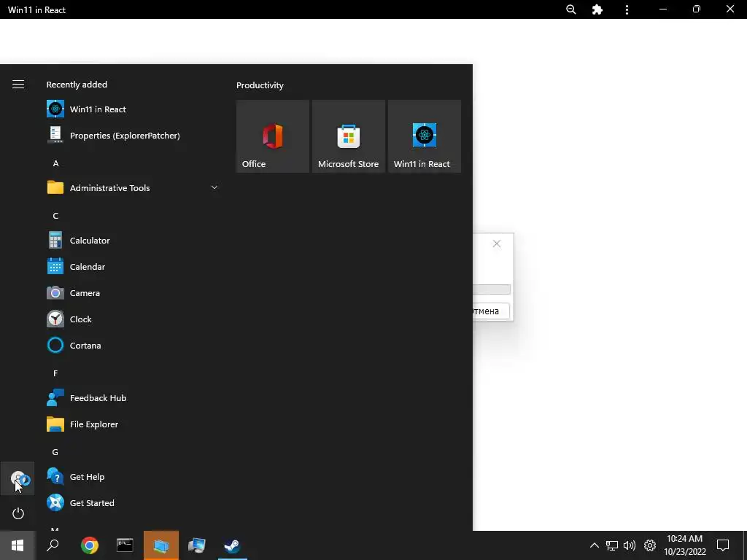Open taskbar Search magnifier
747x560 pixels.
point(53,545)
